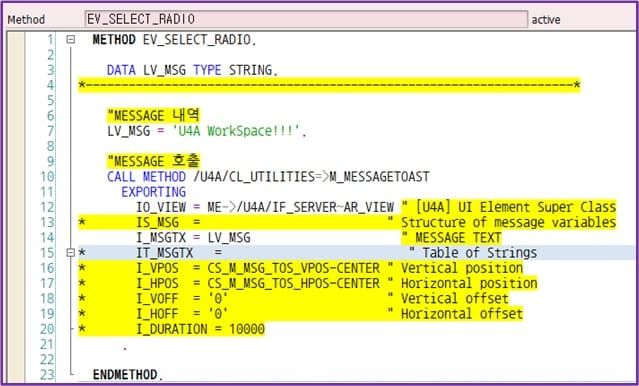Viewport: 639px width, 386px height.
Task: Click the MESSAGE TEXT comment
Action: 452,238
